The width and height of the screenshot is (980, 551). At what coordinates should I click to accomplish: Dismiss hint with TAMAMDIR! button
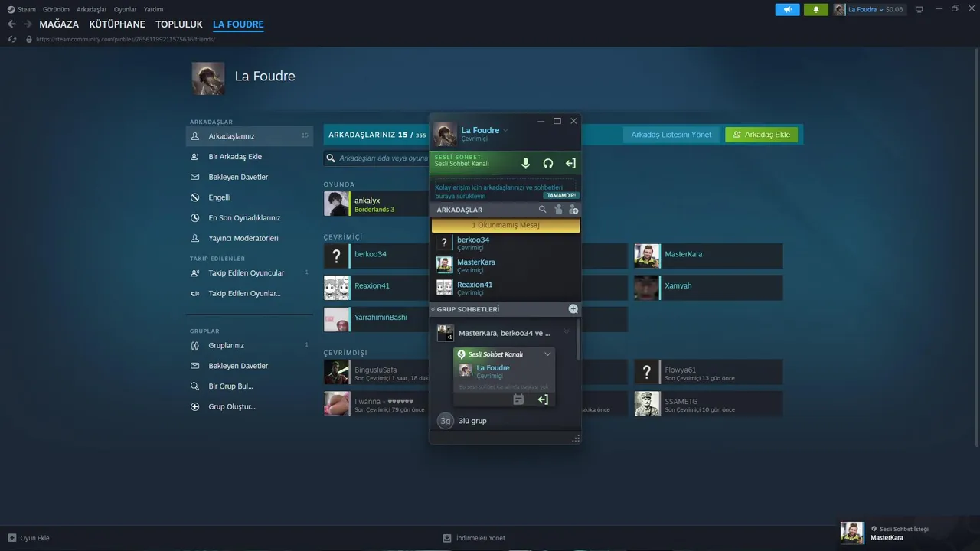[x=560, y=195]
